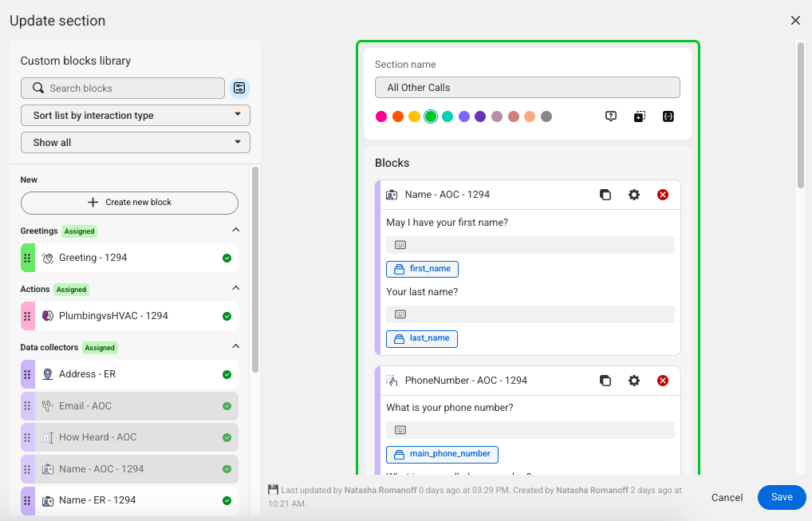Viewport: 812px width, 521px height.
Task: Select the How Heard - AOC library block
Action: (129, 437)
